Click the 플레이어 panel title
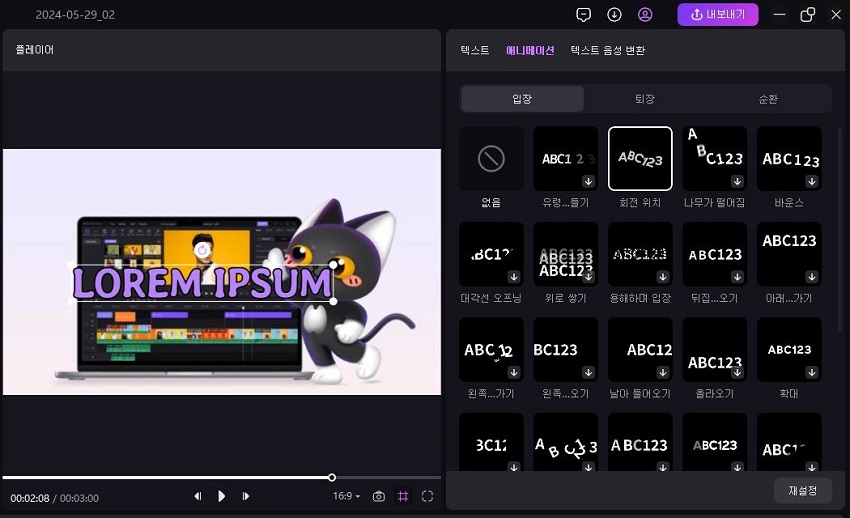The image size is (850, 518). 35,50
